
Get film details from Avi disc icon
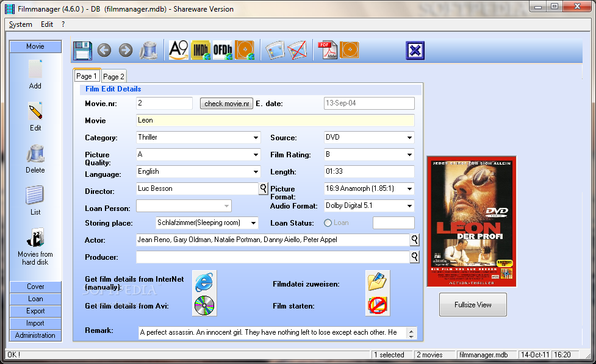pyautogui.click(x=204, y=305)
